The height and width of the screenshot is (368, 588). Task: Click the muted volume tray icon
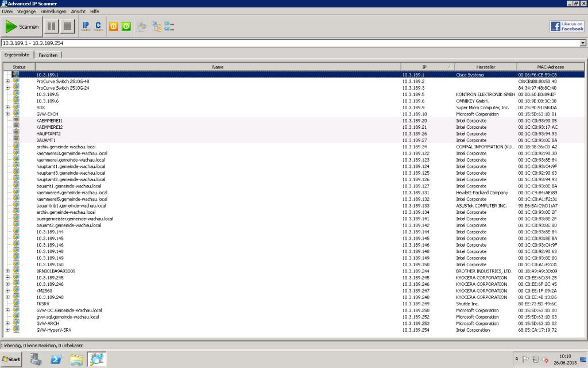pyautogui.click(x=546, y=360)
